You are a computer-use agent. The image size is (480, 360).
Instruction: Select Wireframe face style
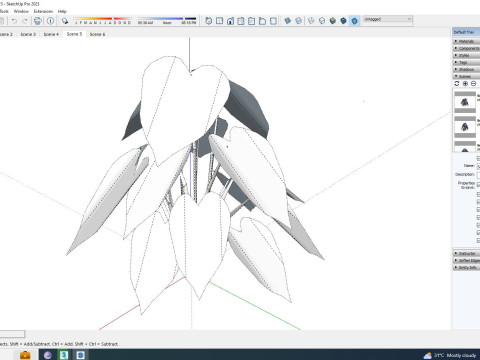point(311,21)
